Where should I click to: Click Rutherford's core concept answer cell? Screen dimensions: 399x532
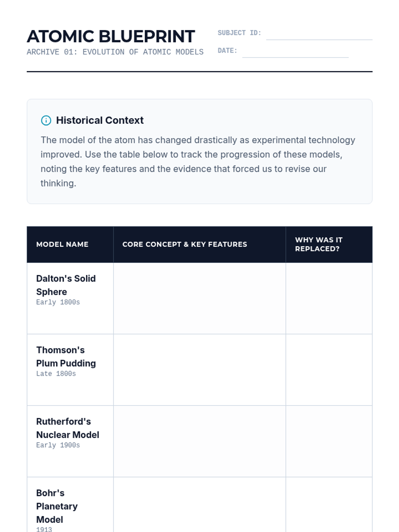(199, 441)
